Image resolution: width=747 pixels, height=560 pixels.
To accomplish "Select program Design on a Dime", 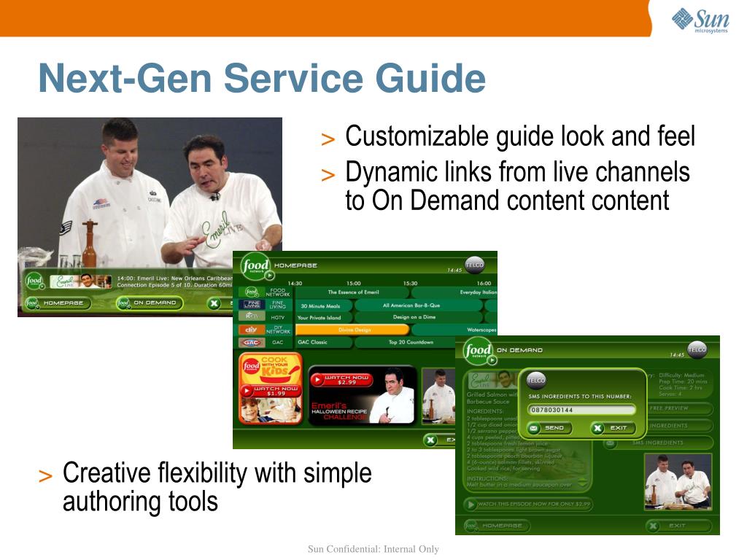I will click(x=418, y=317).
